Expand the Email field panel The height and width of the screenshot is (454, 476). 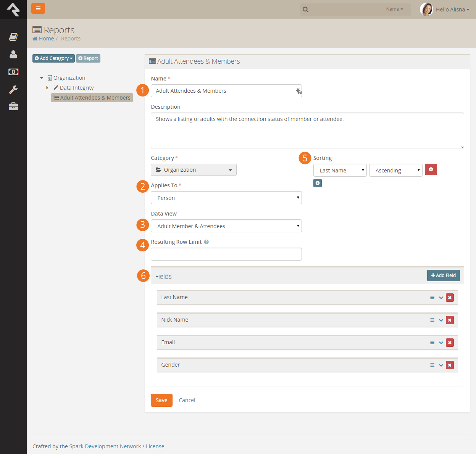[x=441, y=343]
